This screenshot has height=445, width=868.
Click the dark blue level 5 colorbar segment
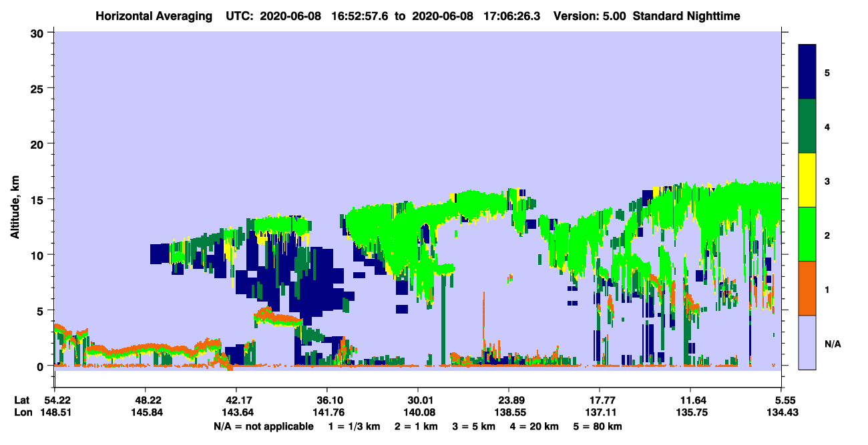tap(807, 72)
